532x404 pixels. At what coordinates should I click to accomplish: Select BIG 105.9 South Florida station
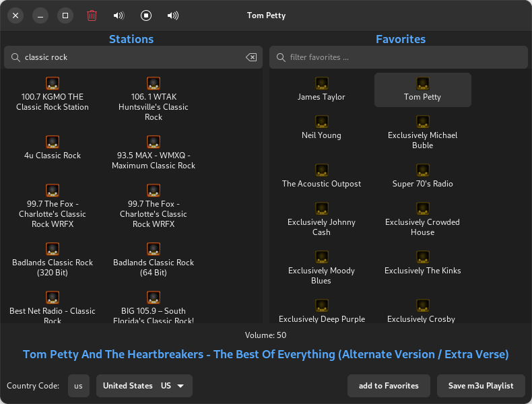click(x=154, y=307)
